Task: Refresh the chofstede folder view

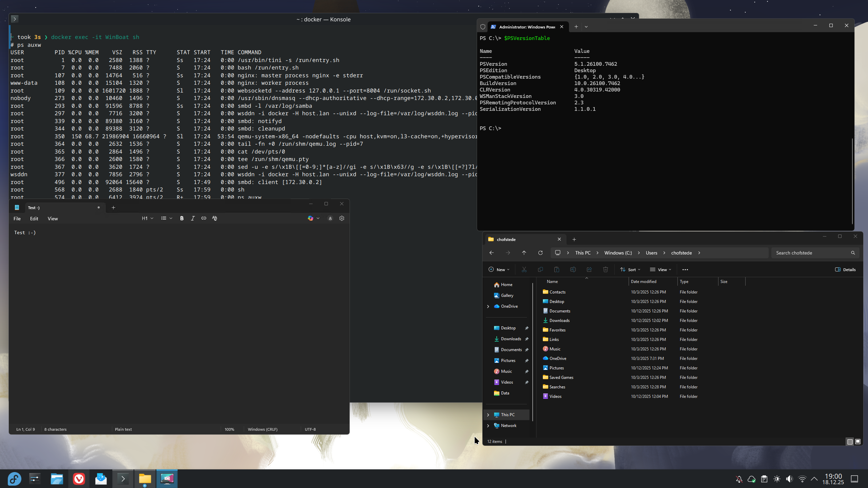Action: [540, 253]
